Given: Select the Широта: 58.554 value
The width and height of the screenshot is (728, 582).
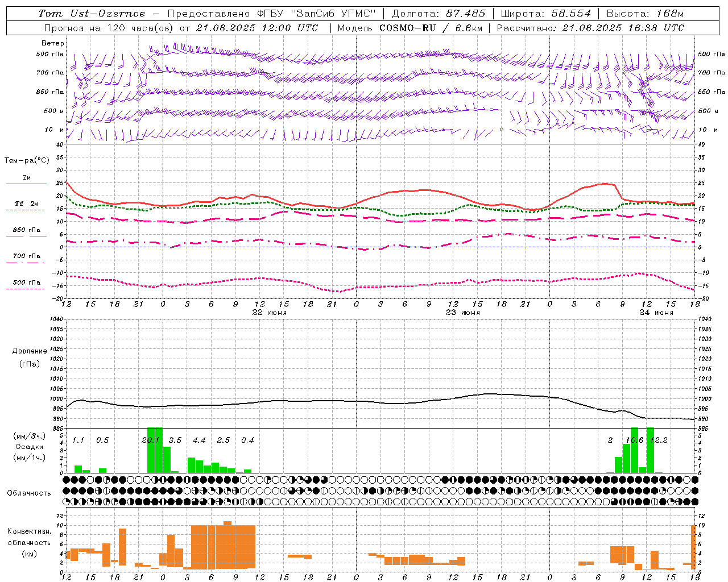Looking at the screenshot, I should (x=546, y=14).
